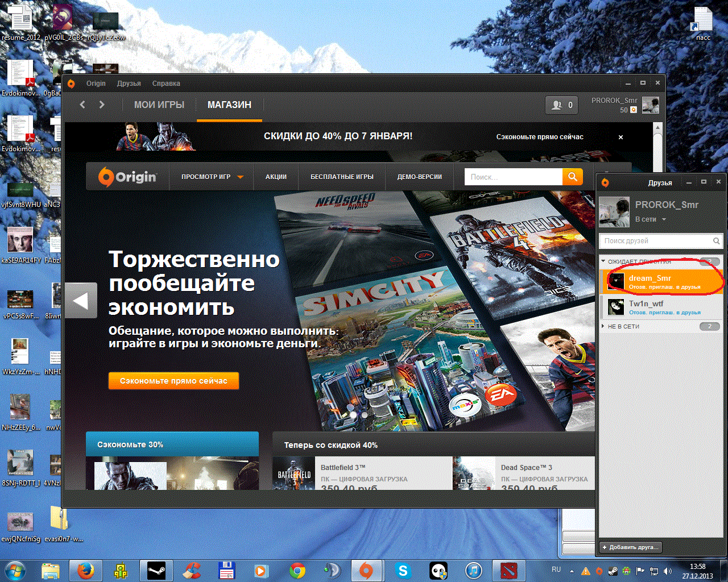The height and width of the screenshot is (582, 728).
Task: Open the 'Бесплатные игры' store section
Action: pyautogui.click(x=342, y=177)
